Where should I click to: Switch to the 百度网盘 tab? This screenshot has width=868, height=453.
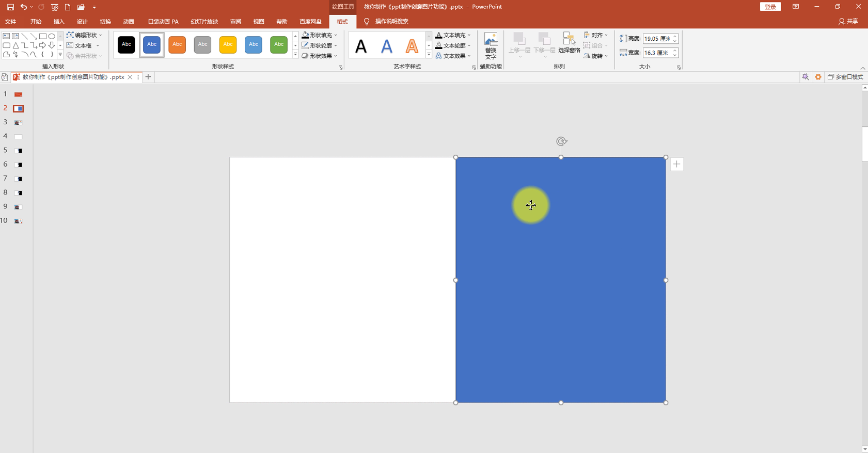tap(311, 22)
